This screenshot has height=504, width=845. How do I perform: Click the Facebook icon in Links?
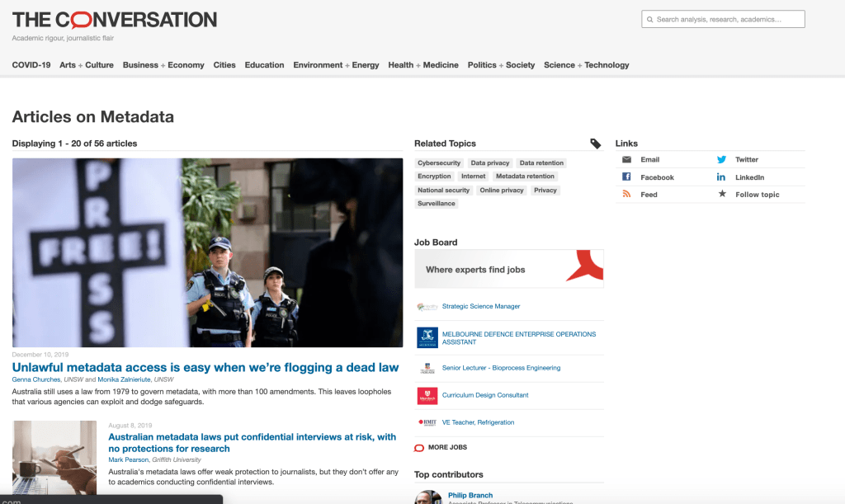(x=626, y=177)
